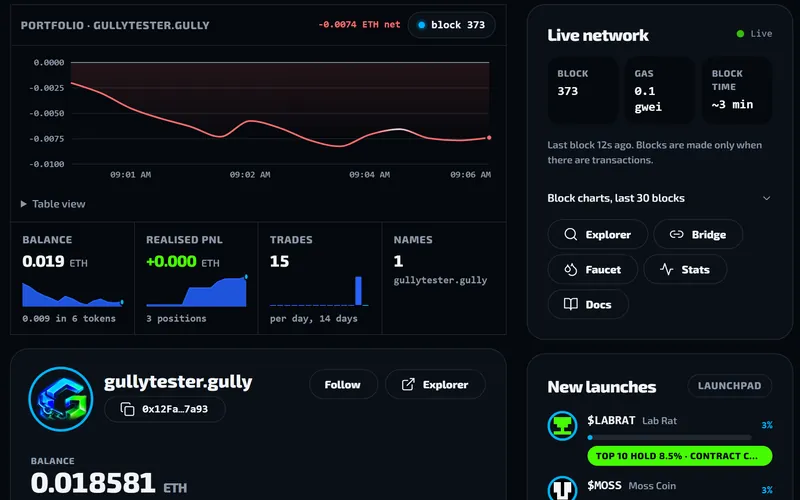800x500 pixels.
Task: Expand Block charts, last 30 blocks chevron
Action: (x=766, y=198)
